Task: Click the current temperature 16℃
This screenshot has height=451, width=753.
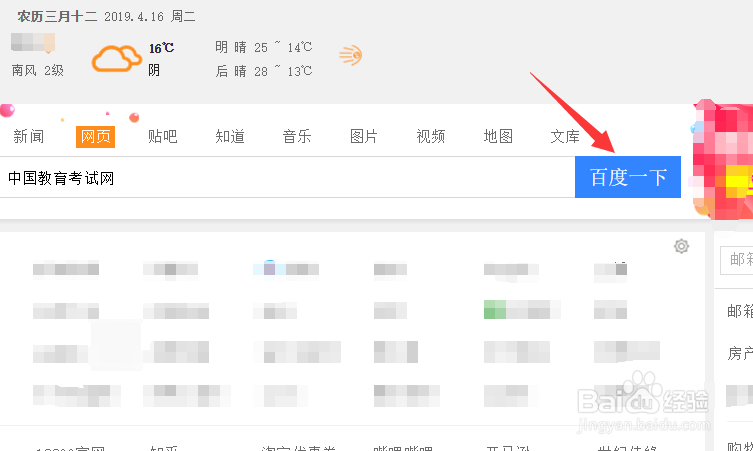Action: click(x=161, y=48)
